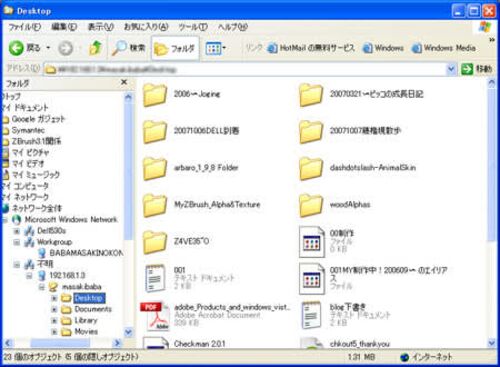Expand the Dell630s network node
The height and width of the screenshot is (367, 500).
pos(16,231)
